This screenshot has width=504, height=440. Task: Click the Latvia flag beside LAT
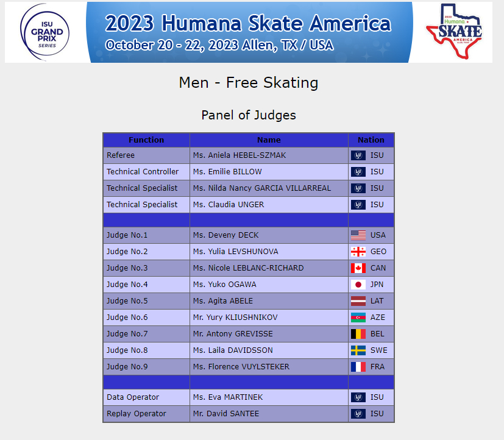pyautogui.click(x=358, y=301)
